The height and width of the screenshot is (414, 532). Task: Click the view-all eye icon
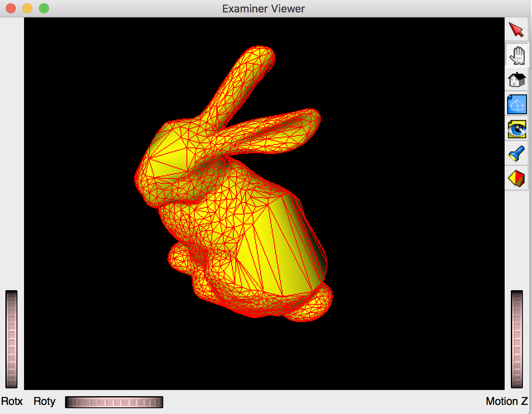point(516,129)
